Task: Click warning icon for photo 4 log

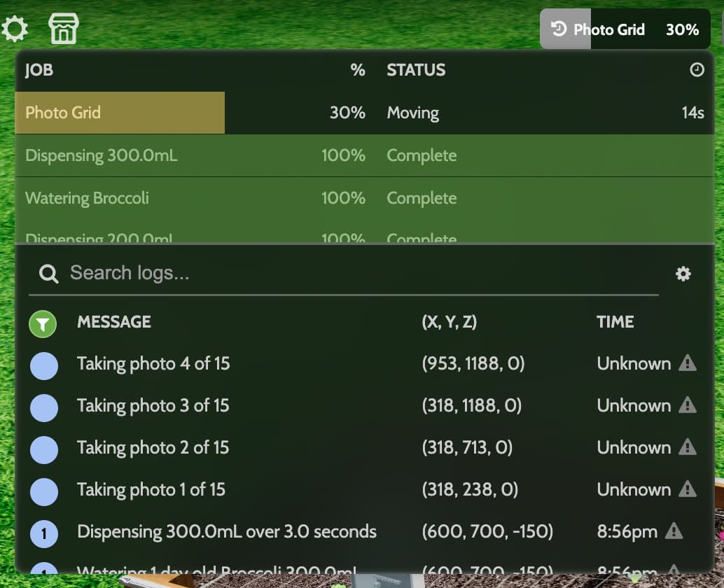Action: tap(688, 363)
